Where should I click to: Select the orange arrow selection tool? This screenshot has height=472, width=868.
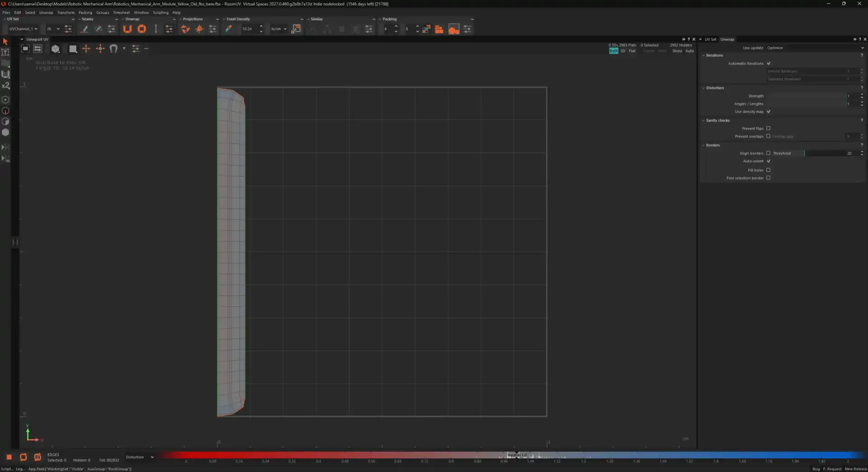[5, 41]
